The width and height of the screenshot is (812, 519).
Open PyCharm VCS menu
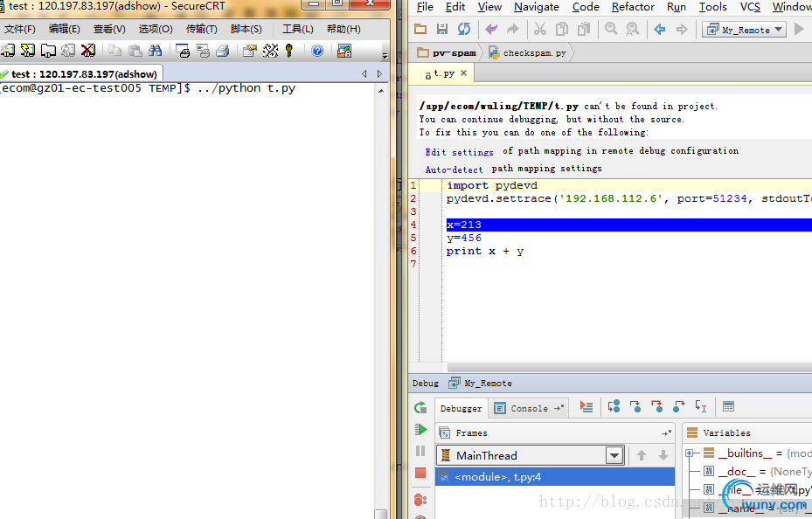point(750,7)
